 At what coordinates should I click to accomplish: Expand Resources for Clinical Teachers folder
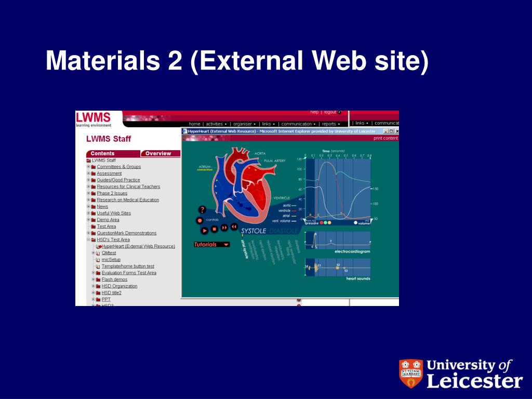click(88, 187)
